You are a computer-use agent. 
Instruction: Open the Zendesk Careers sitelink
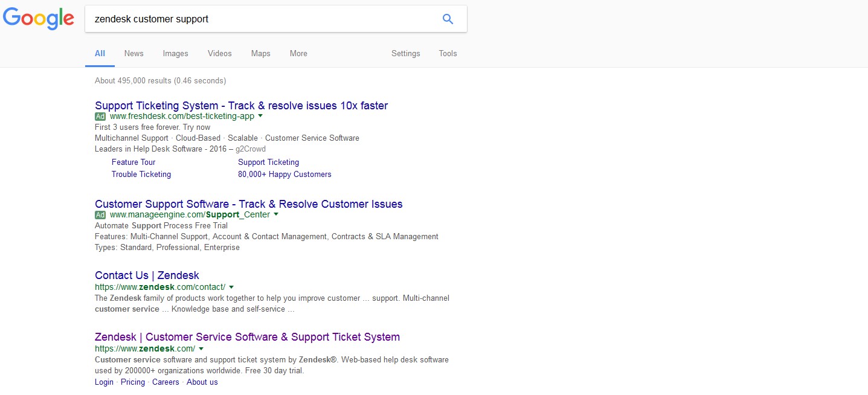click(x=166, y=382)
